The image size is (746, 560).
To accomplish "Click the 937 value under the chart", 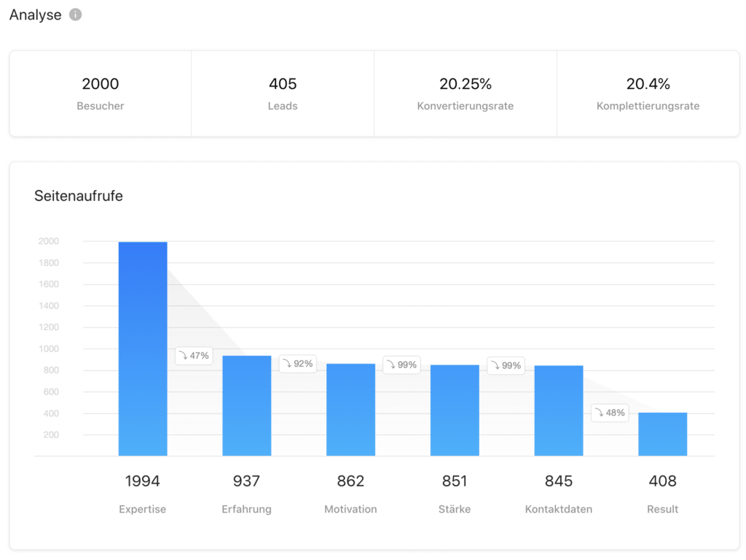I will pos(246,481).
